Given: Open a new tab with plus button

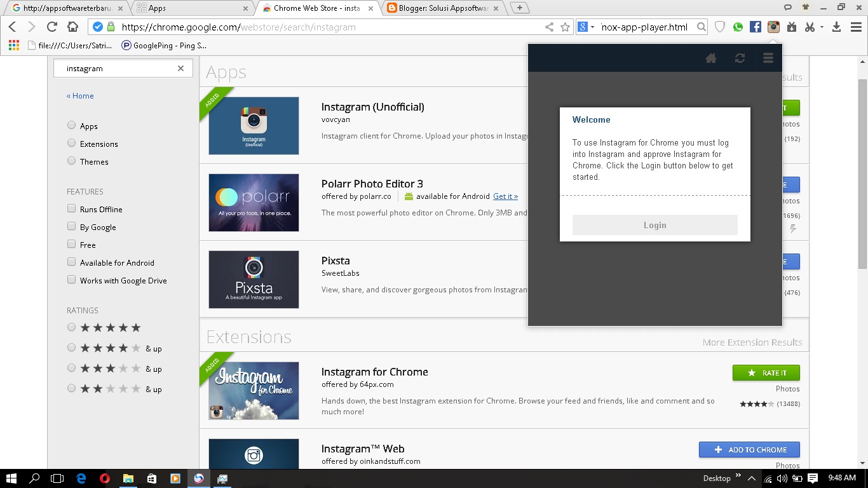Looking at the screenshot, I should [520, 8].
